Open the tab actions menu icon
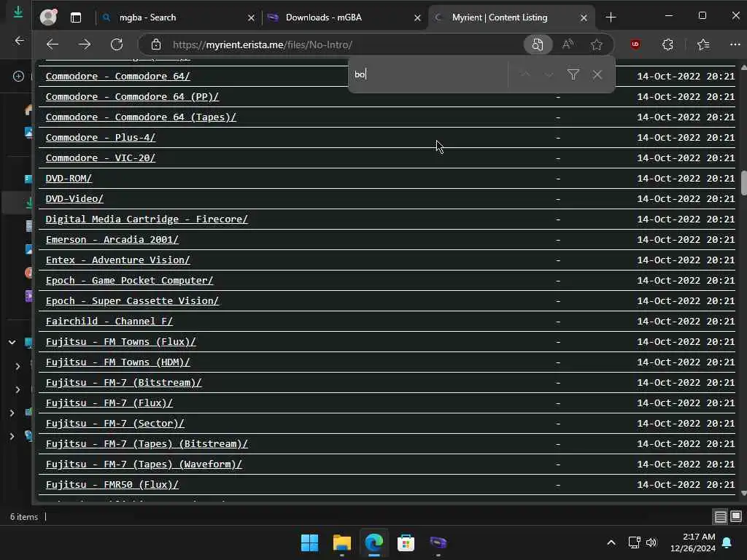Image resolution: width=747 pixels, height=560 pixels. (x=76, y=17)
